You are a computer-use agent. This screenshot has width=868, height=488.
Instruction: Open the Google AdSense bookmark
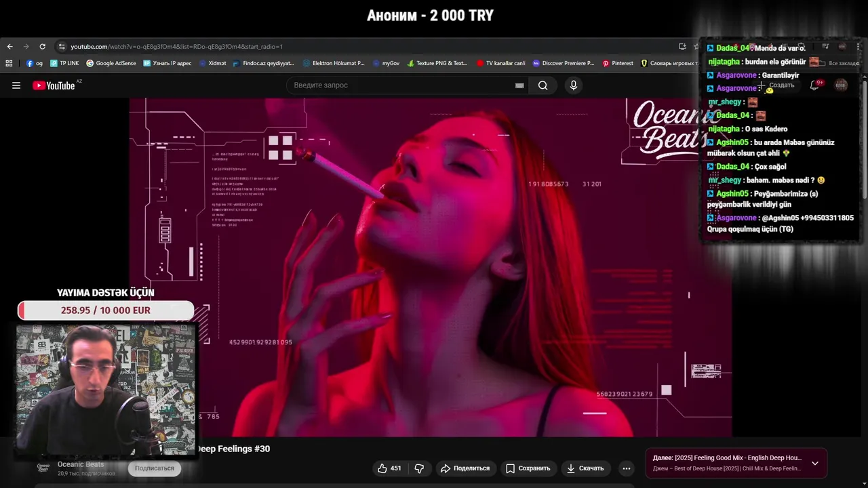coord(111,63)
